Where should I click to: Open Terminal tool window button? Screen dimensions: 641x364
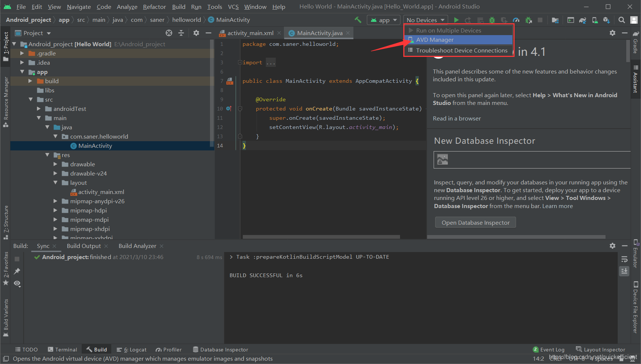pos(62,350)
